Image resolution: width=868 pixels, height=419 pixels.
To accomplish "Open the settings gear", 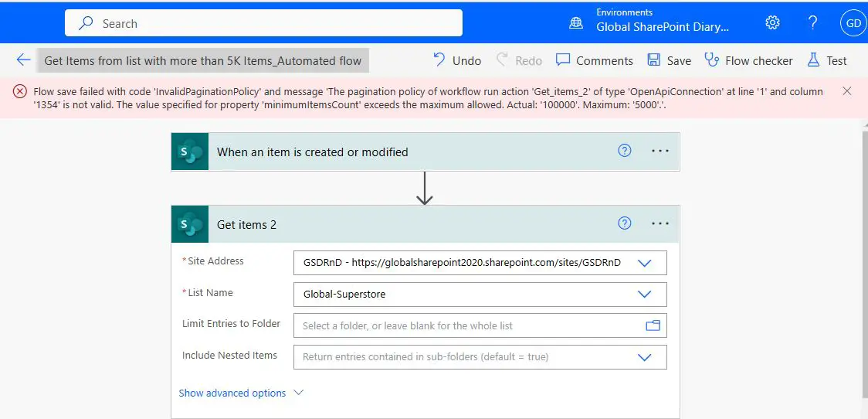I will pos(772,22).
